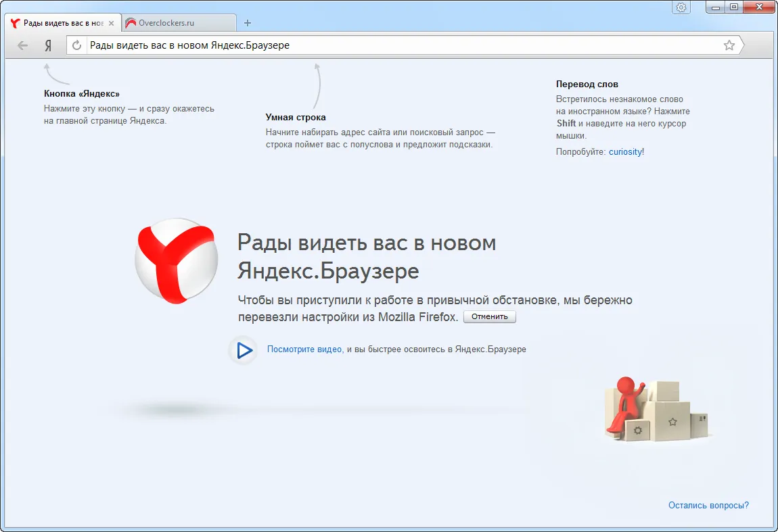Click the 'Кнопка «Яндекс»' heading
This screenshot has height=532, width=778.
pos(82,94)
